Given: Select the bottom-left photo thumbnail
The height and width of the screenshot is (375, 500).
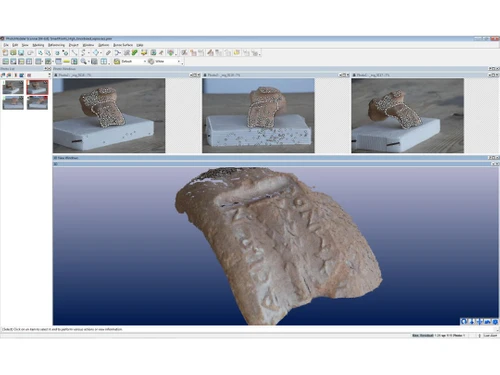Looking at the screenshot, I should 13,103.
